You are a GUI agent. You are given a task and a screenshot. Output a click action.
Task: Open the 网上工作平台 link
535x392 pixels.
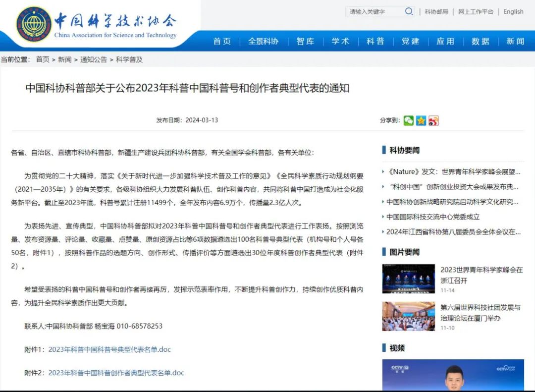point(476,11)
